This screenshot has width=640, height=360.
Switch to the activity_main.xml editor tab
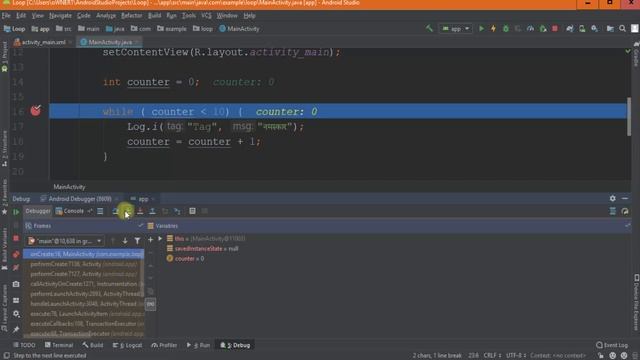click(x=43, y=42)
